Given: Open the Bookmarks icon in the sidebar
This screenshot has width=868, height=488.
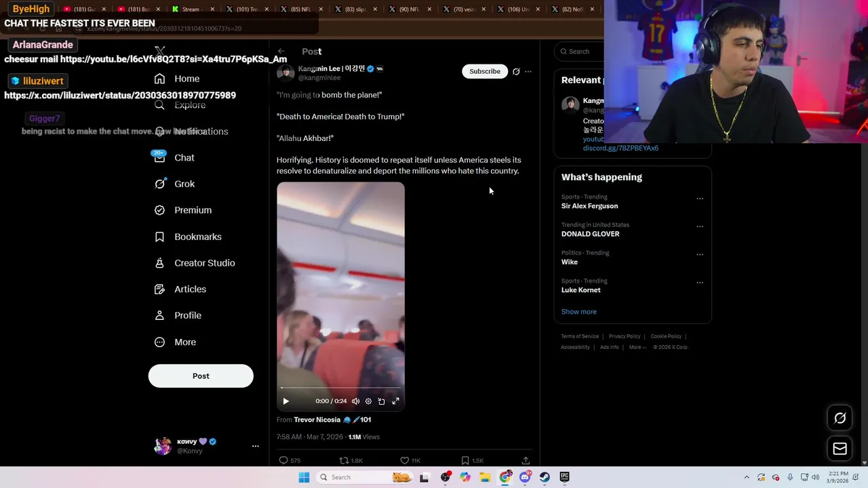Looking at the screenshot, I should [159, 237].
